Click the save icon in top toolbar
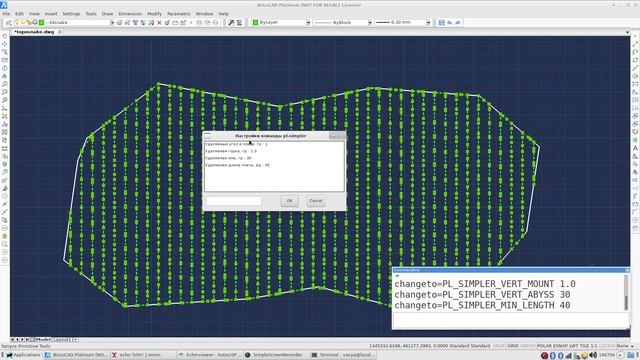 (x=441, y=22)
